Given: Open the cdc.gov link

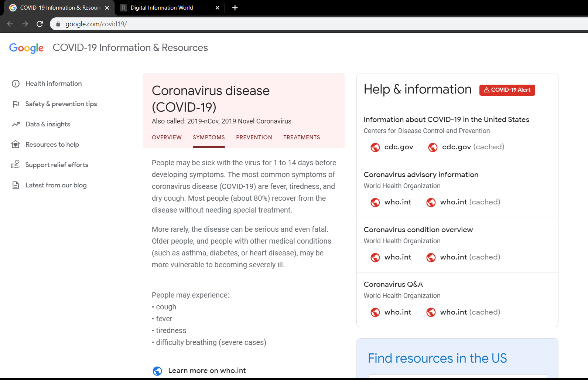Looking at the screenshot, I should [399, 147].
